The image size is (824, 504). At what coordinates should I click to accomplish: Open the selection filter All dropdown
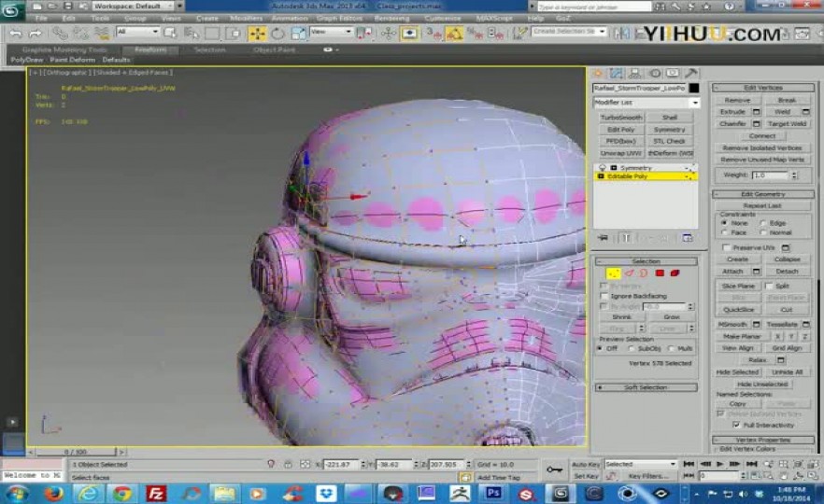click(x=138, y=32)
